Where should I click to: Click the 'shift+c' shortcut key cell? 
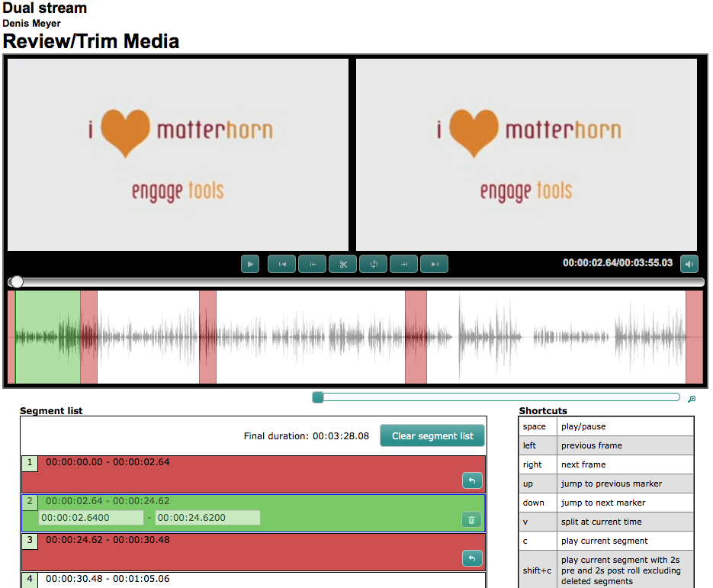click(x=538, y=570)
